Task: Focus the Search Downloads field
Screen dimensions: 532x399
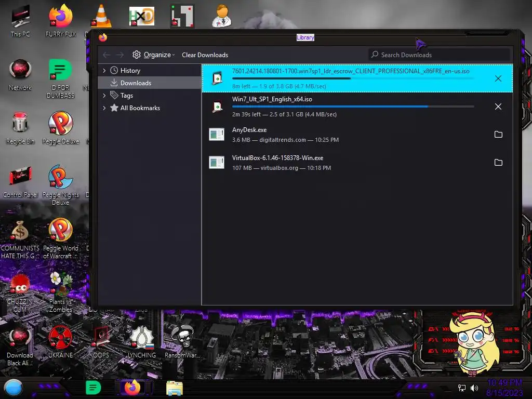Action: [x=439, y=55]
